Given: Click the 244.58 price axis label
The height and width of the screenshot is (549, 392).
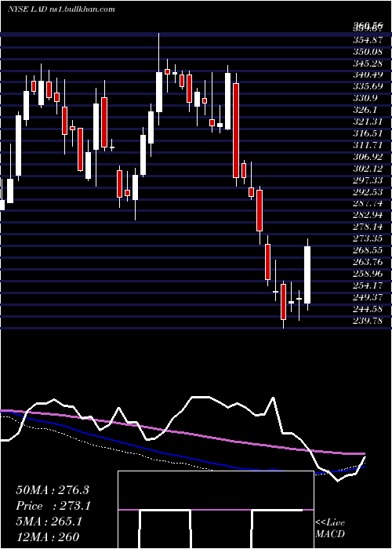Looking at the screenshot, I should pyautogui.click(x=368, y=309).
